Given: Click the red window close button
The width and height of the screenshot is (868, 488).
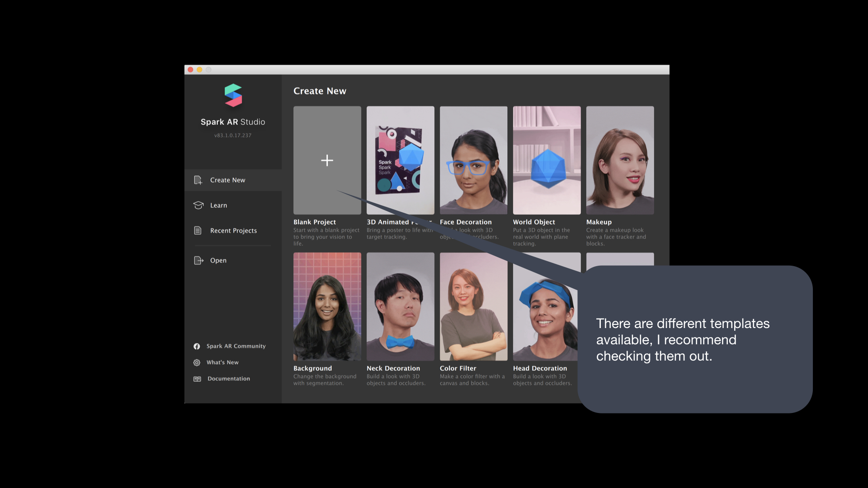Looking at the screenshot, I should point(190,70).
